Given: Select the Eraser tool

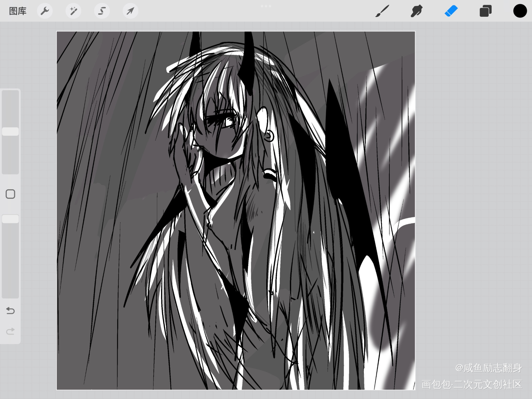Looking at the screenshot, I should click(451, 11).
